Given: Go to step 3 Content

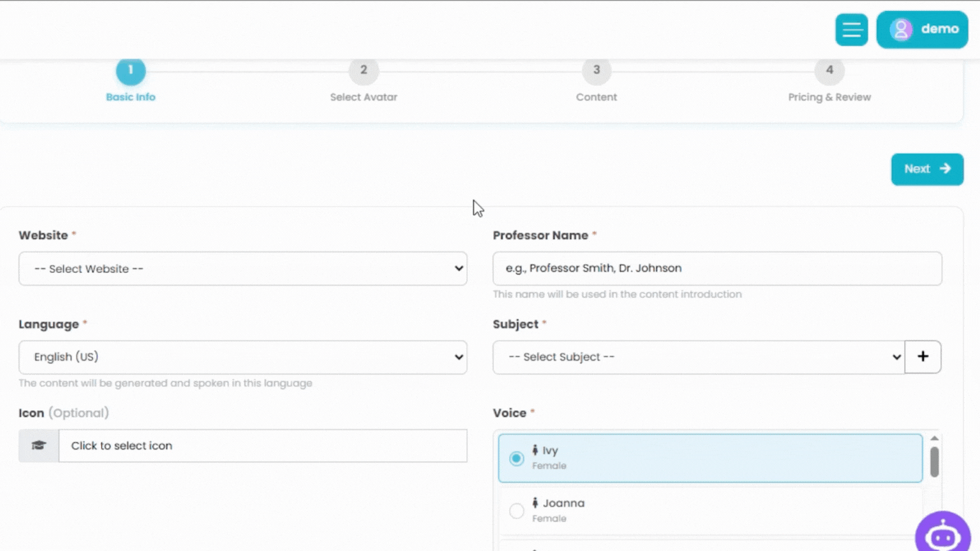Looking at the screenshot, I should click(597, 71).
